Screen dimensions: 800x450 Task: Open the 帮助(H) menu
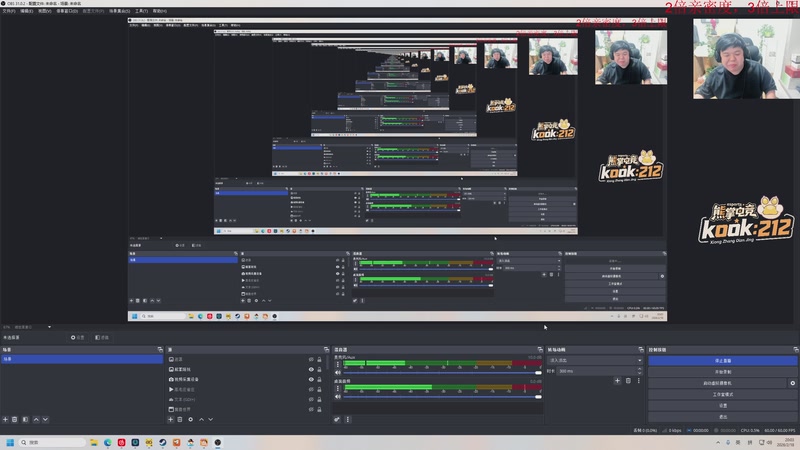[160, 11]
